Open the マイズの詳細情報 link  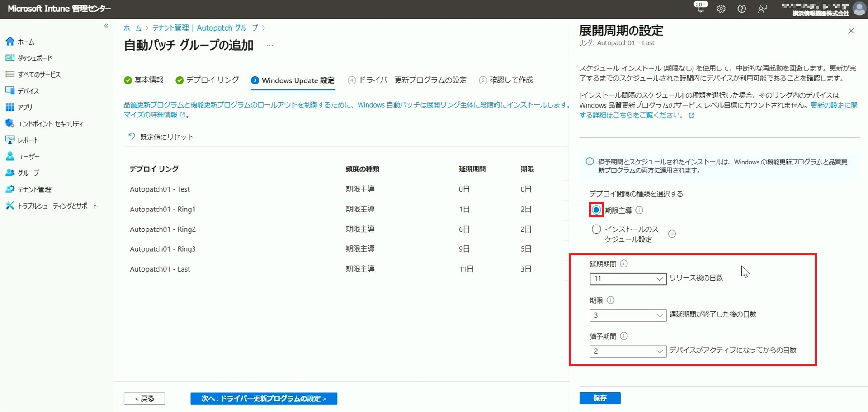click(154, 115)
